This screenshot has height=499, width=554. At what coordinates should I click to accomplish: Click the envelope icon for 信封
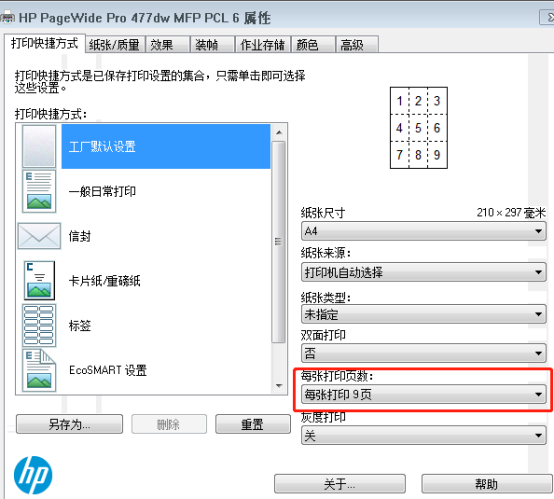(x=39, y=236)
